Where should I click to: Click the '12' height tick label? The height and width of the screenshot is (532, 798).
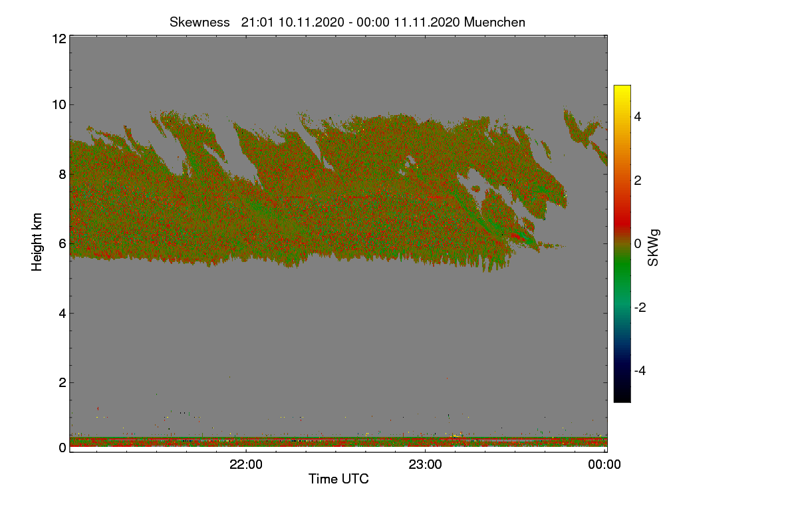[58, 39]
